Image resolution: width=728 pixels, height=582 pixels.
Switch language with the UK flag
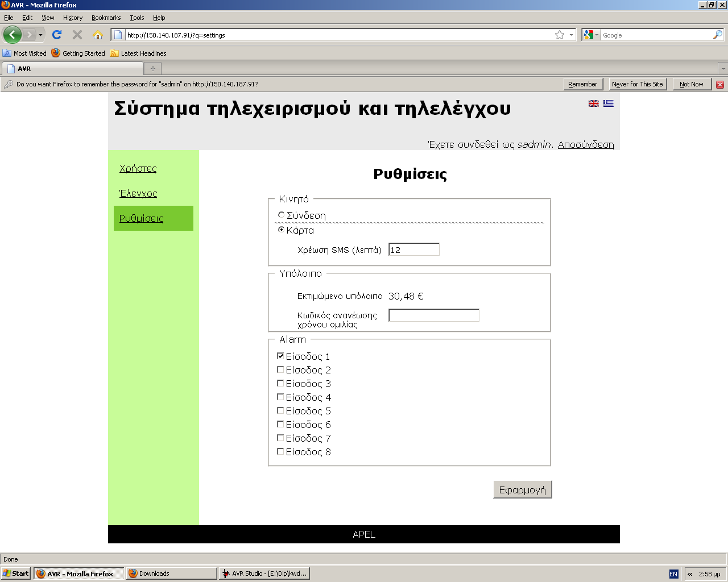tap(594, 103)
